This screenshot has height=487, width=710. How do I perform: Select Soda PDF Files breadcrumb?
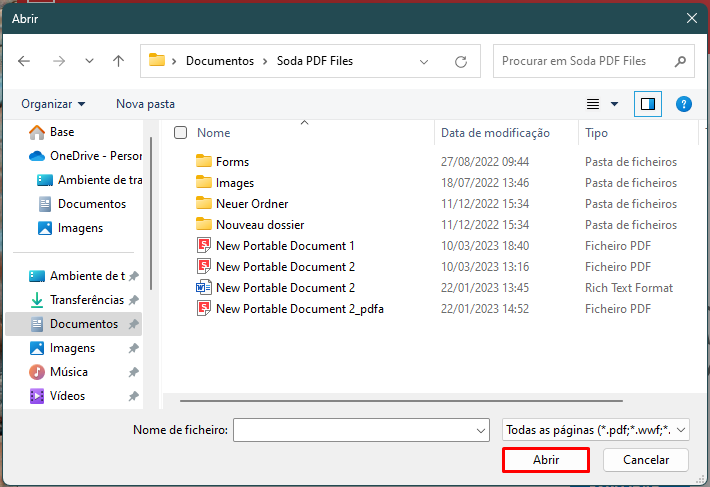click(315, 61)
